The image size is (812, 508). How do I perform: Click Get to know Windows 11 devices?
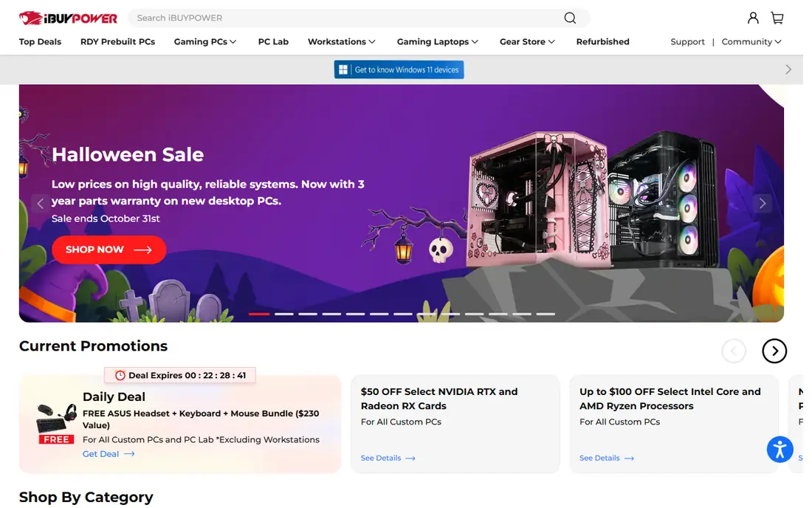tap(399, 70)
